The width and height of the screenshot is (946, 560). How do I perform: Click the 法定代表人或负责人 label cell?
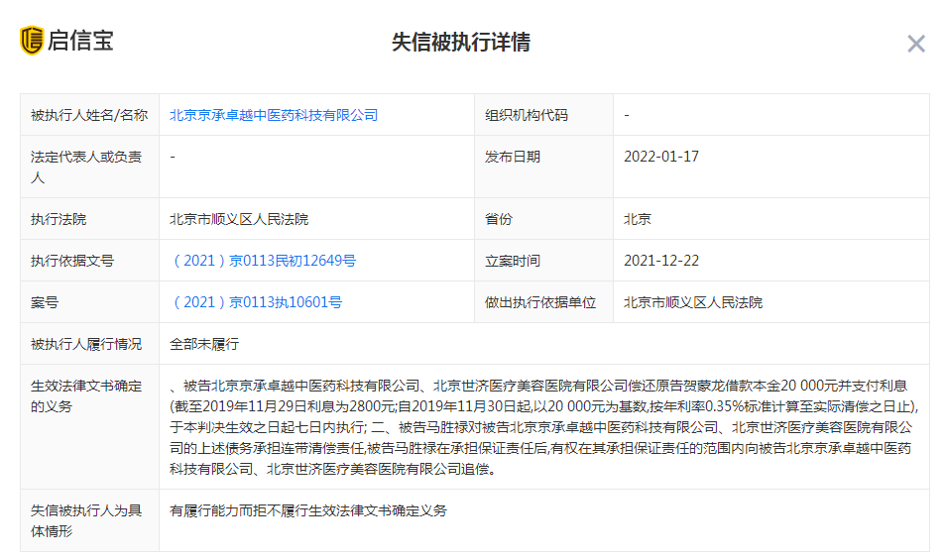tap(89, 167)
